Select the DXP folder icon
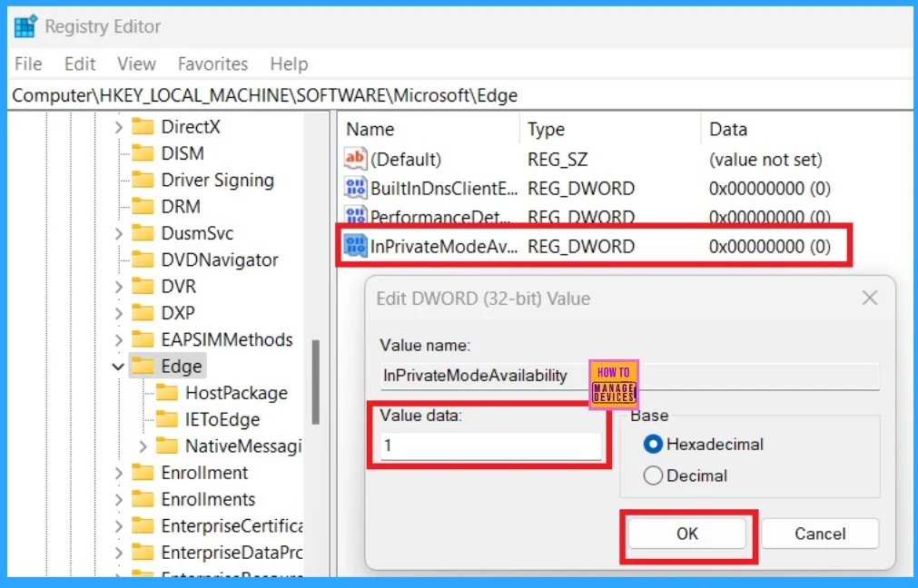 [x=143, y=313]
